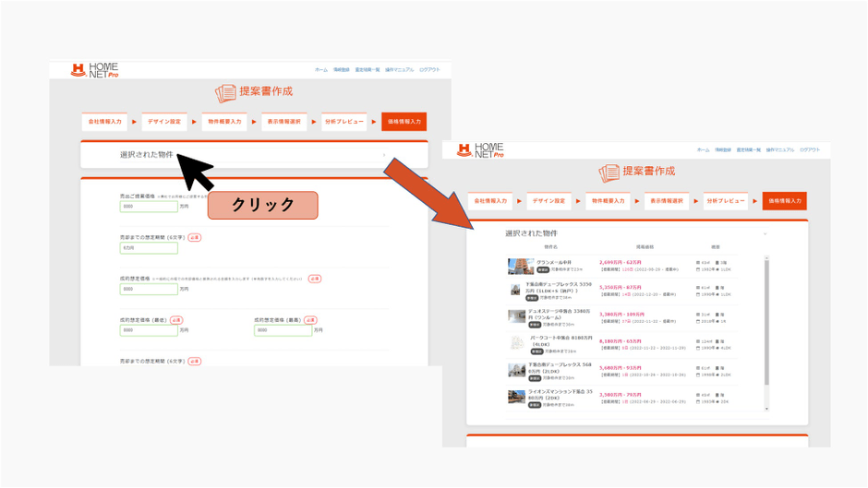The height and width of the screenshot is (488, 868).
Task: Open the 操作マニュアル link above the price form
Action: (399, 70)
